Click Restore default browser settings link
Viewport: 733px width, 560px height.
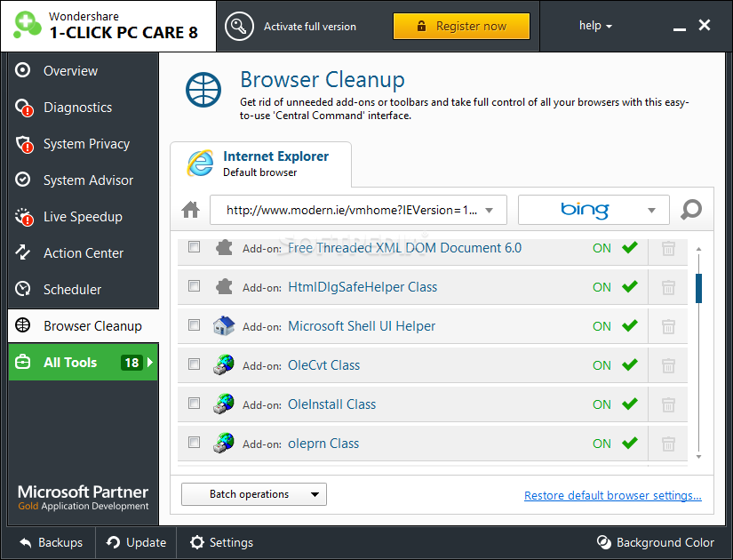tap(613, 495)
